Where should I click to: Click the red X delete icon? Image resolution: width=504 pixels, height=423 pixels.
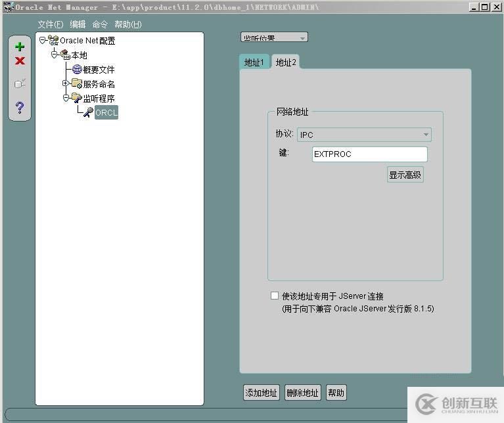20,60
